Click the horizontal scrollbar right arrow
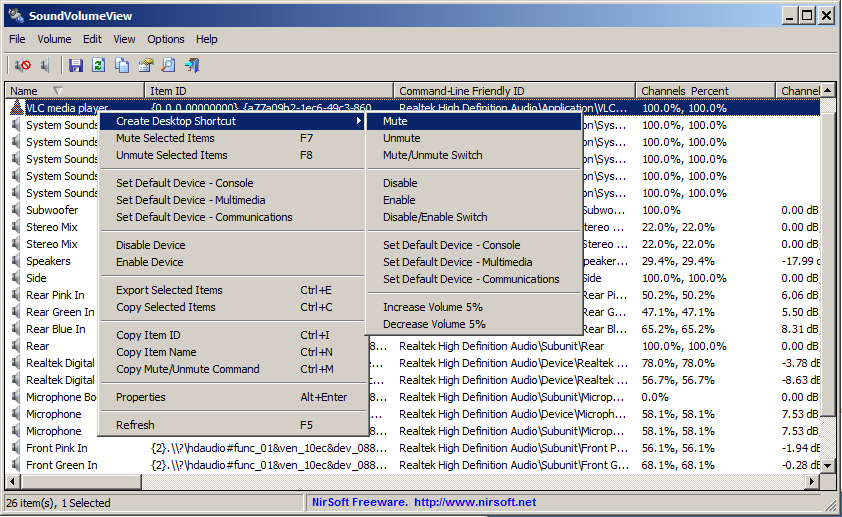 click(813, 482)
